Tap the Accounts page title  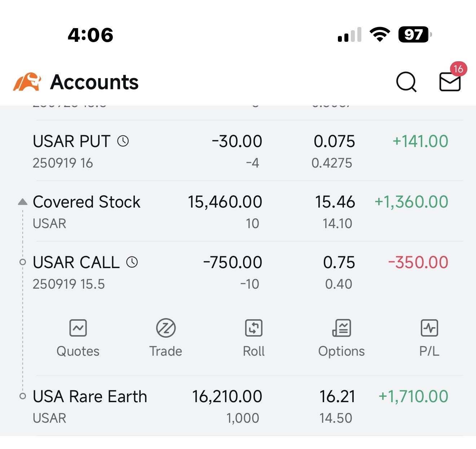(x=94, y=82)
